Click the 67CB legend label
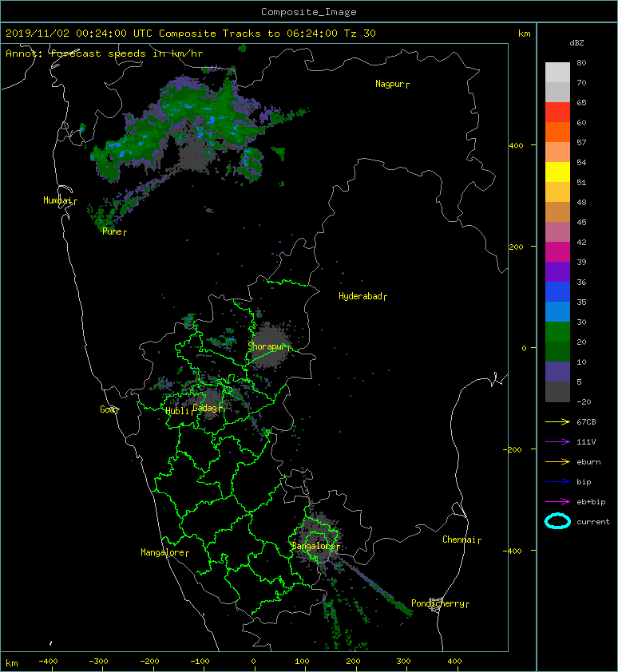This screenshot has height=672, width=618. coord(586,421)
